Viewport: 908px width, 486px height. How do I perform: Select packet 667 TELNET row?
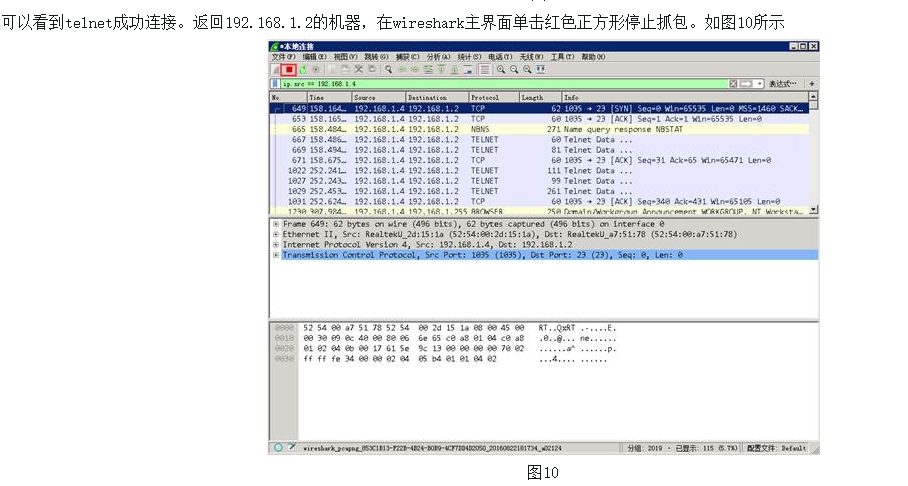539,140
